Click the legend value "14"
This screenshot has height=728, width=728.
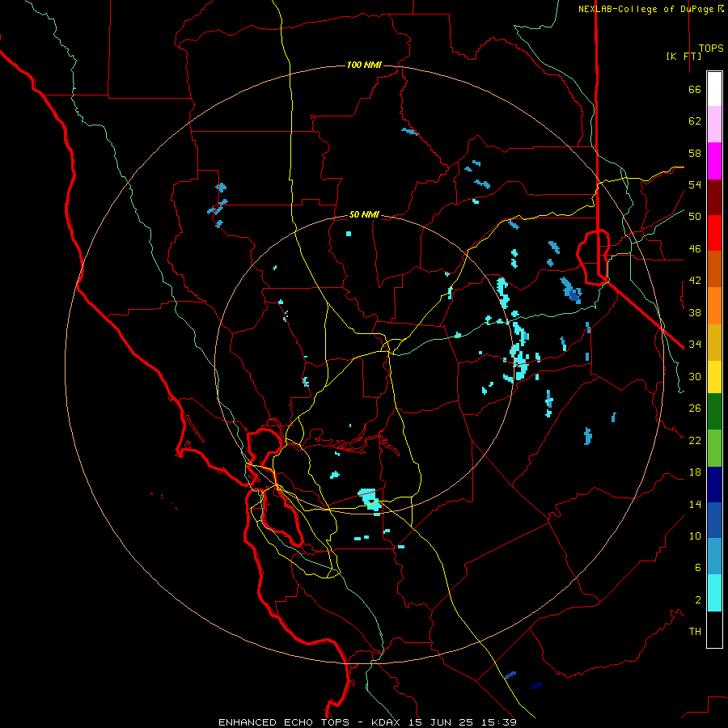point(695,504)
